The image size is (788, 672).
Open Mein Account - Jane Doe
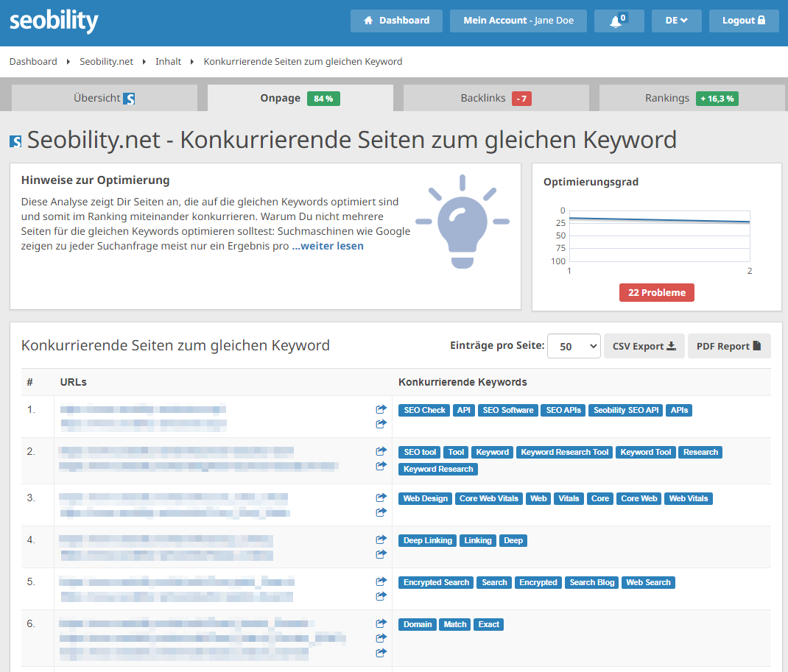pos(518,21)
